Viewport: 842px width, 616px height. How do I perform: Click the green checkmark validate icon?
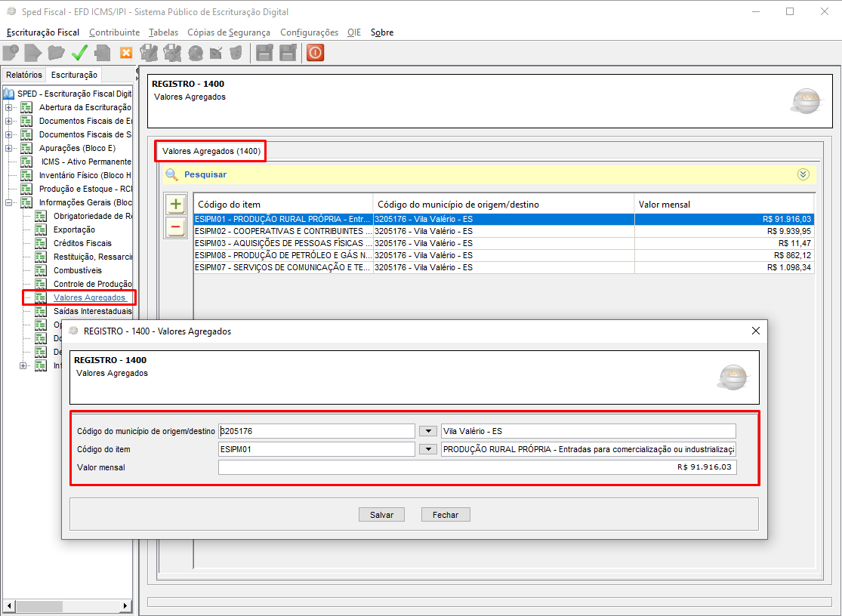[80, 53]
